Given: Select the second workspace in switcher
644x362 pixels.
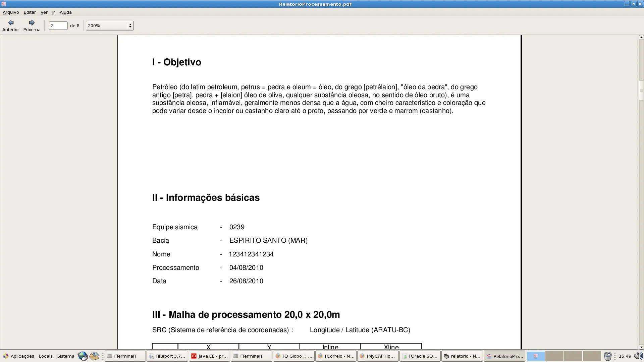Looking at the screenshot, I should coord(554,356).
